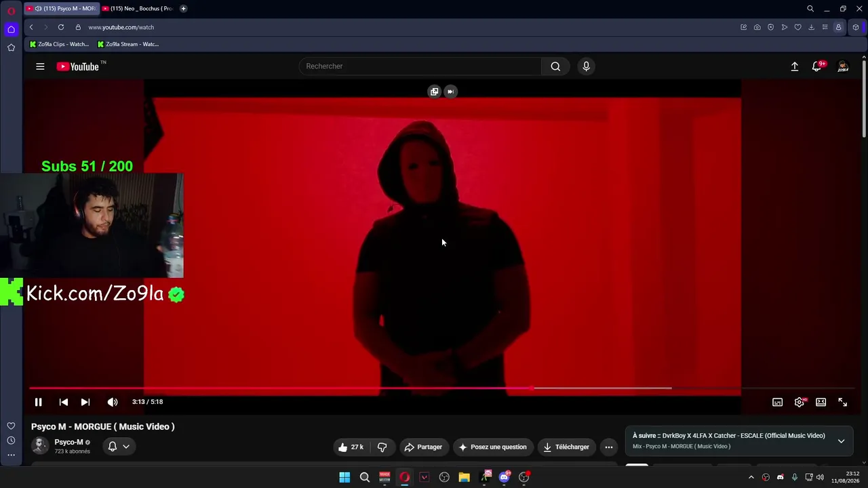Click the send flow arrow icon
The image size is (868, 488).
[784, 27]
